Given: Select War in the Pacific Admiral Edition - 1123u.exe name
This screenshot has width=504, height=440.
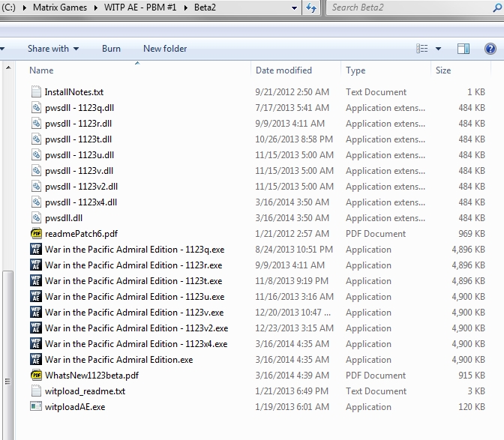Looking at the screenshot, I should tap(135, 297).
